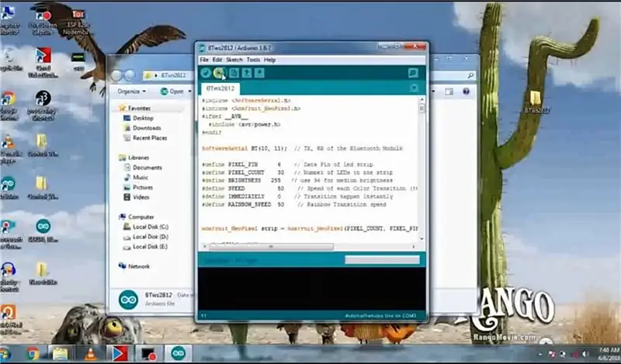Open the tab options dropdown in Arduino
The width and height of the screenshot is (621, 364).
click(415, 88)
